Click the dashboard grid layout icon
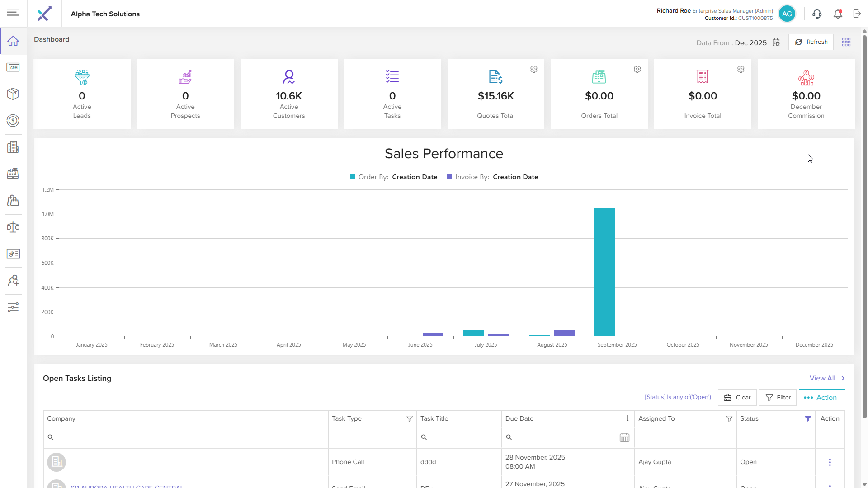 tap(846, 42)
